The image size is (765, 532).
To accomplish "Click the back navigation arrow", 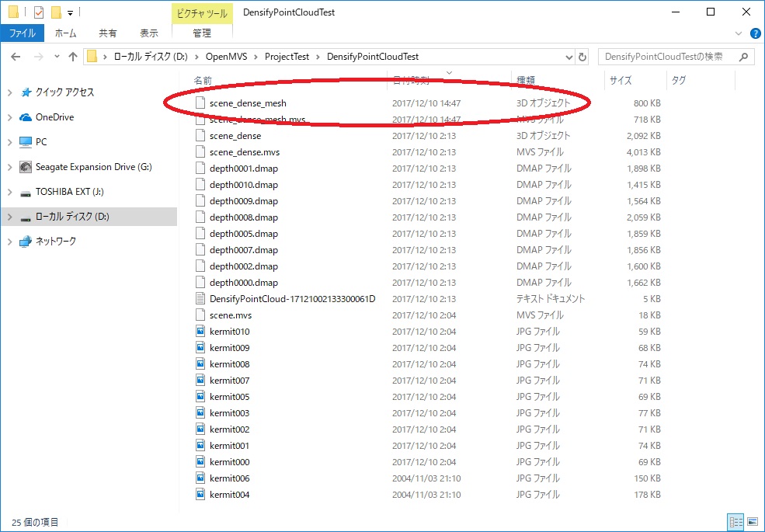I will (16, 57).
